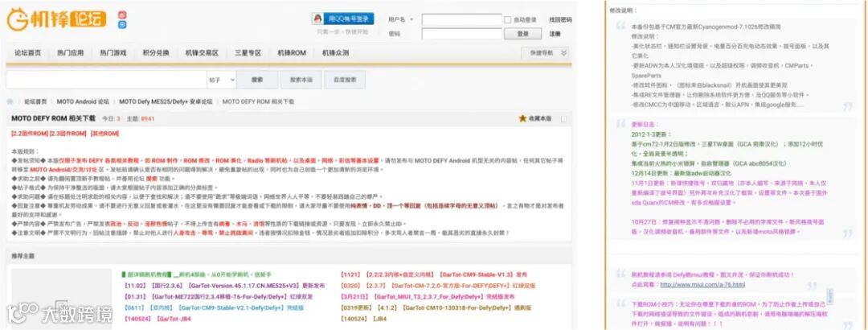The height and width of the screenshot is (330, 868).
Task: Enable the 自动登录 checkbox
Action: pos(508,19)
